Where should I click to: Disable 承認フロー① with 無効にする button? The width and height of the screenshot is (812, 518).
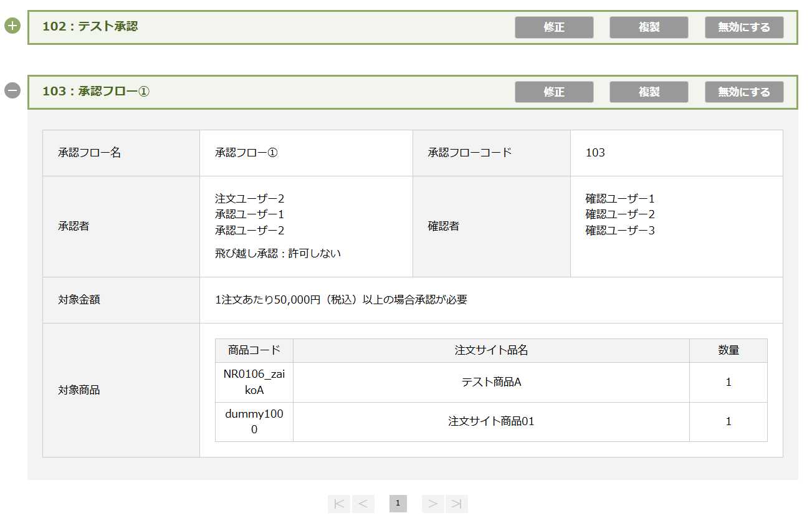pyautogui.click(x=743, y=92)
